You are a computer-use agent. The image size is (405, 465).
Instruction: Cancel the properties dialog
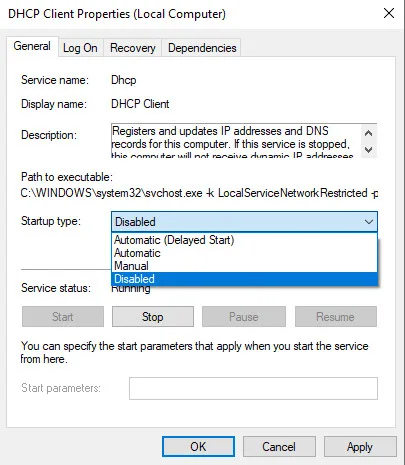pos(279,447)
